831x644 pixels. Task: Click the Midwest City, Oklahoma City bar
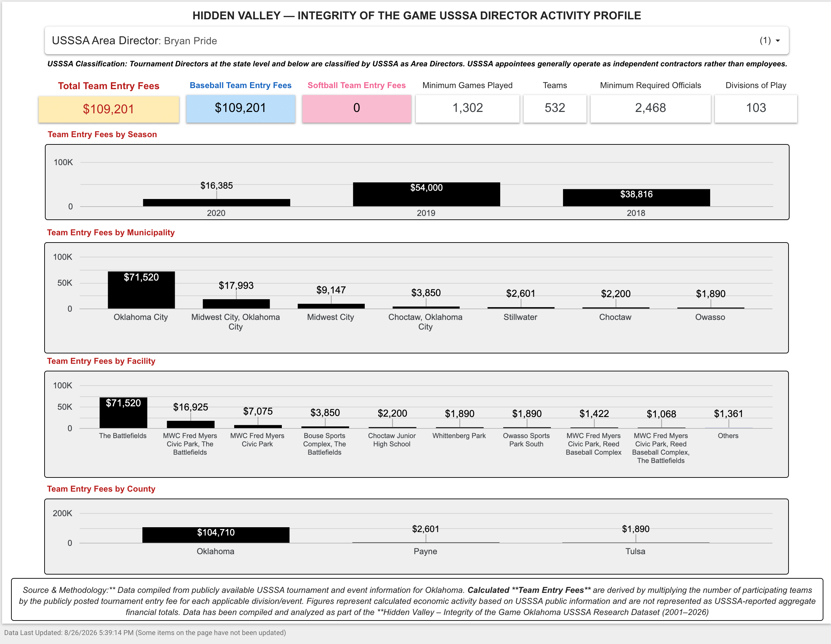pos(236,304)
